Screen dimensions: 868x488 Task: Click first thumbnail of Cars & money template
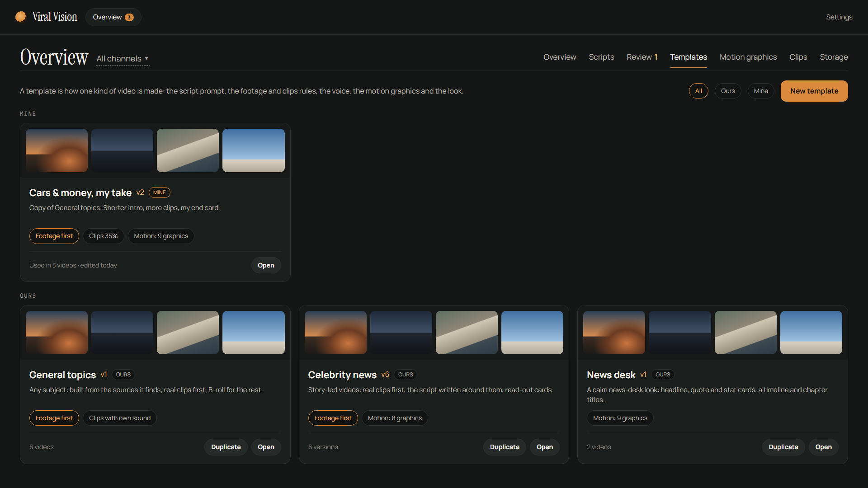[57, 150]
